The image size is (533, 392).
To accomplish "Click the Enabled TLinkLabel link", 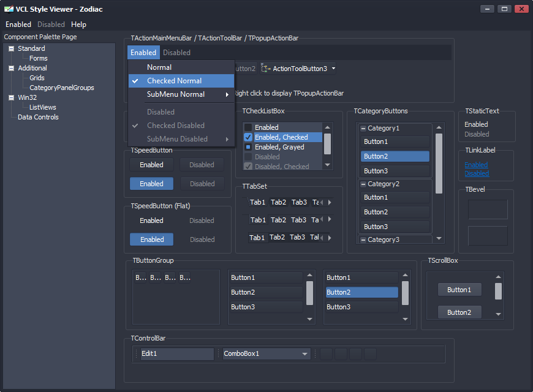I will pyautogui.click(x=476, y=165).
